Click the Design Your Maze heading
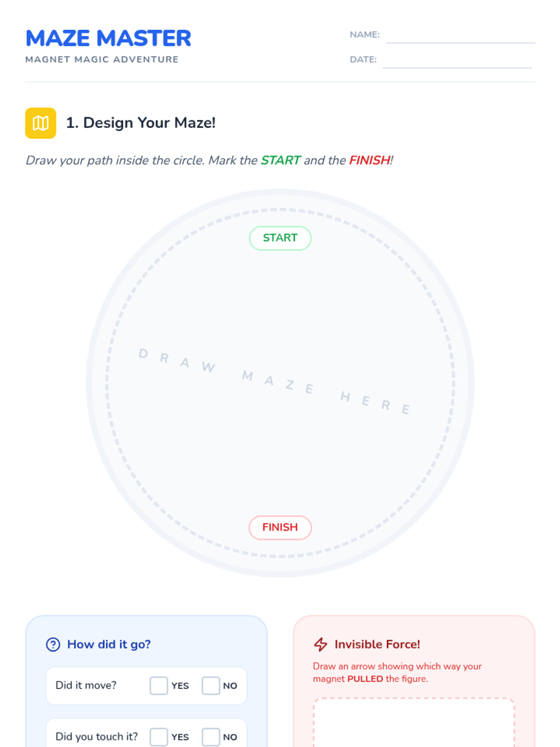Image resolution: width=560 pixels, height=747 pixels. pyautogui.click(x=140, y=123)
